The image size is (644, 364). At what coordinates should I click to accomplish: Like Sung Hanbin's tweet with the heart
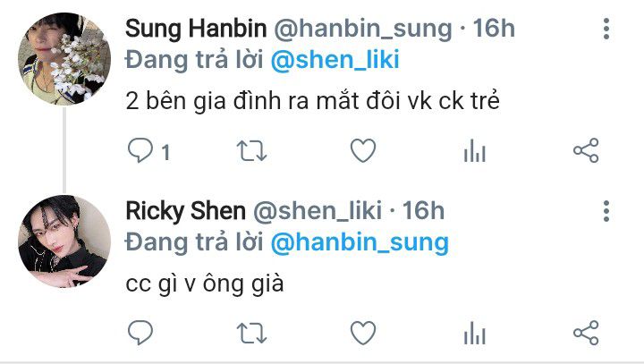click(x=363, y=150)
